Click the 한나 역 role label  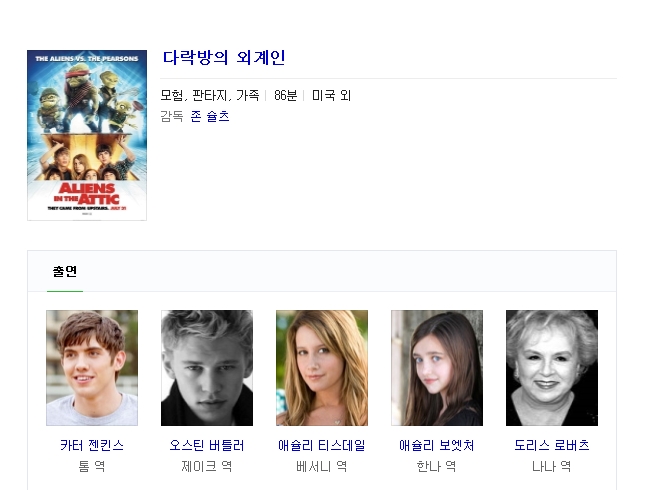coord(437,466)
